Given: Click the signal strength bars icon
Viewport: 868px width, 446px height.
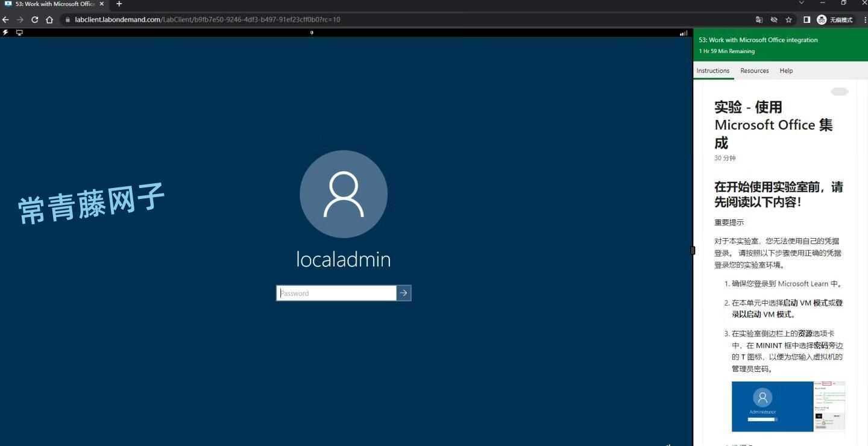Looking at the screenshot, I should click(x=684, y=33).
